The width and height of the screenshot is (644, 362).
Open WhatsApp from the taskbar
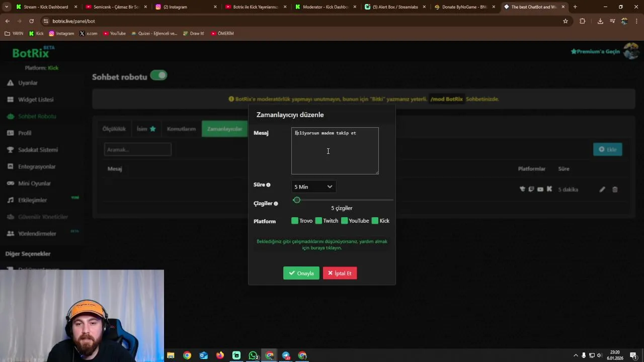point(253,355)
